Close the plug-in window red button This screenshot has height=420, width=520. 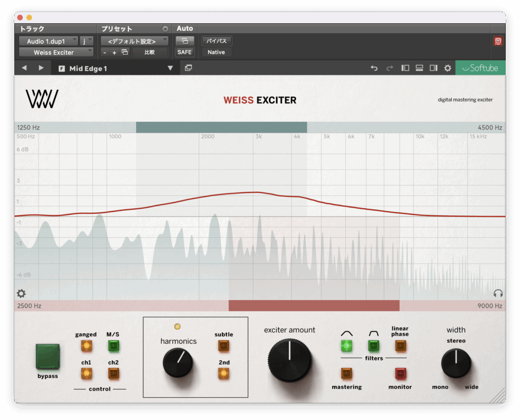(x=20, y=17)
